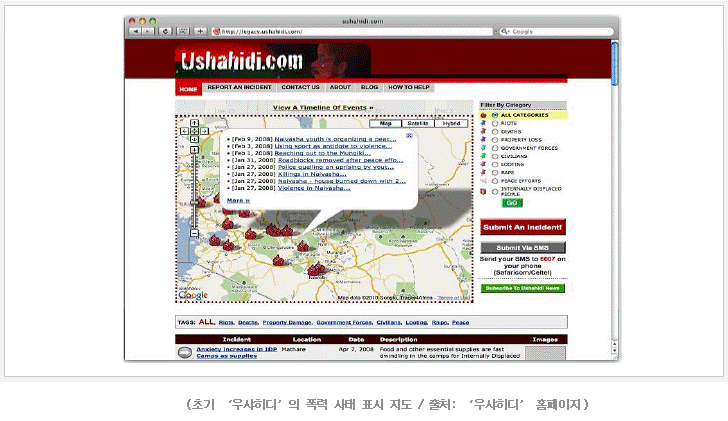Select the Civilians radio button
Image resolution: width=728 pixels, height=421 pixels.
[x=495, y=156]
